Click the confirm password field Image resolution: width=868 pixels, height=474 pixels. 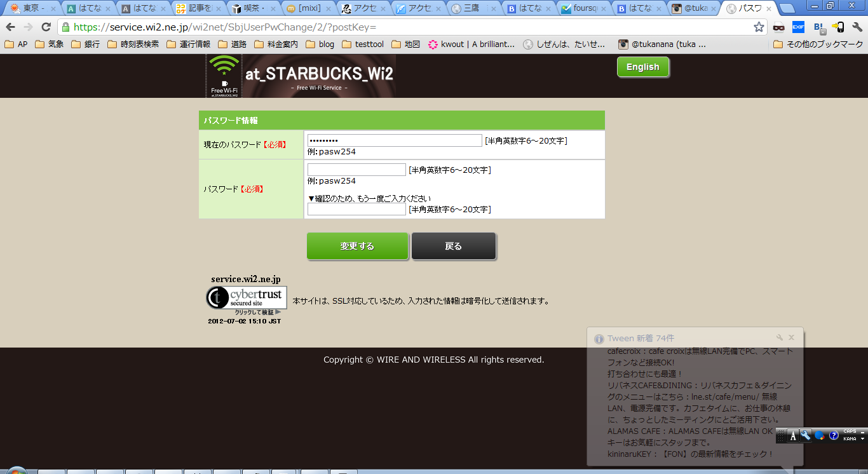pyautogui.click(x=356, y=209)
